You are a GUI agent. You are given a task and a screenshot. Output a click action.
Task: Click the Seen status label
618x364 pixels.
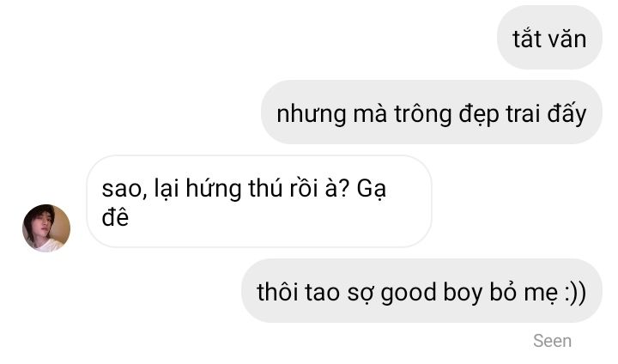(x=552, y=341)
